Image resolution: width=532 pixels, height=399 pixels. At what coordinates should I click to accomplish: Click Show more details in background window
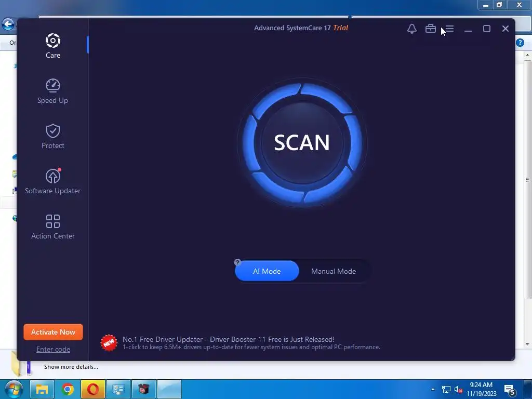tap(71, 367)
